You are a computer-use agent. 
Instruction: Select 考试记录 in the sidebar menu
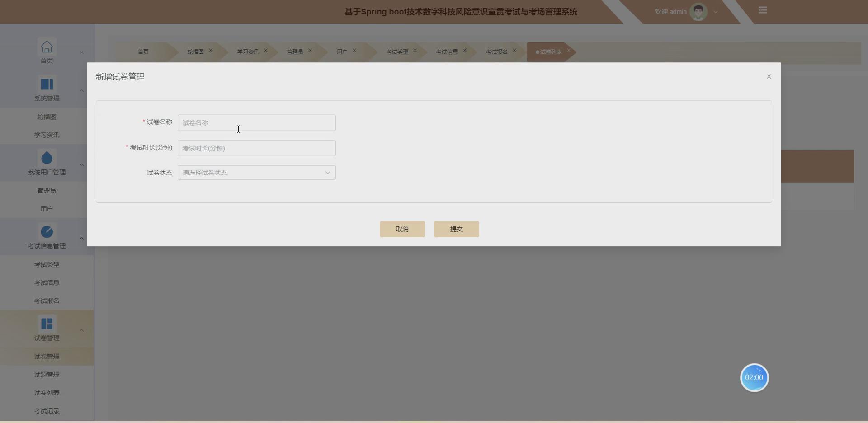click(47, 410)
